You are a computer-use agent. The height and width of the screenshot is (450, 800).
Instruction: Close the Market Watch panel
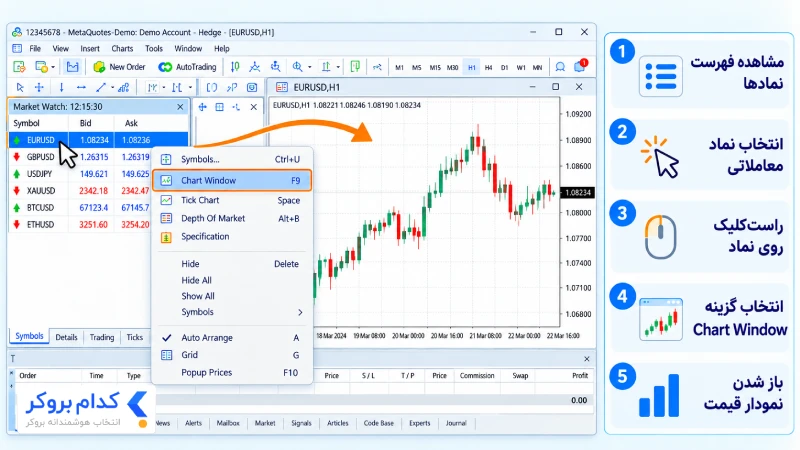point(180,107)
